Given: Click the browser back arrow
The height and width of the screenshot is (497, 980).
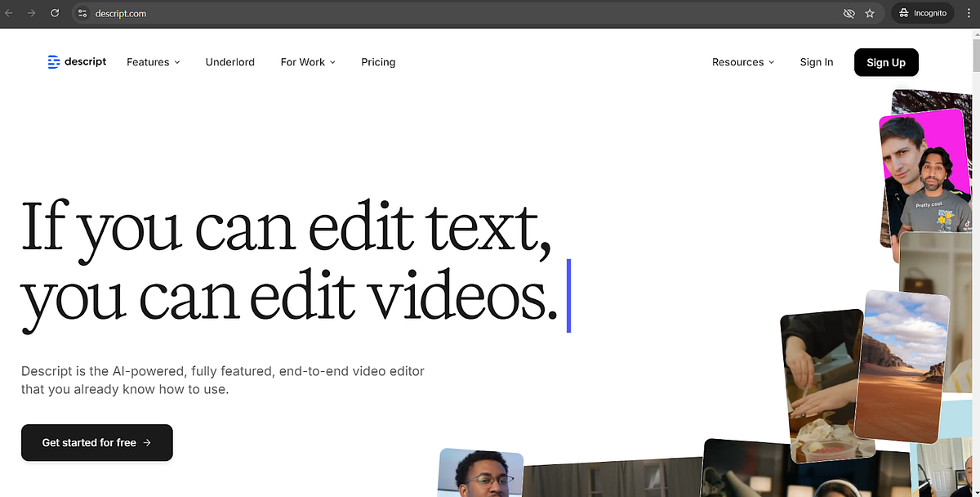Looking at the screenshot, I should click(9, 13).
